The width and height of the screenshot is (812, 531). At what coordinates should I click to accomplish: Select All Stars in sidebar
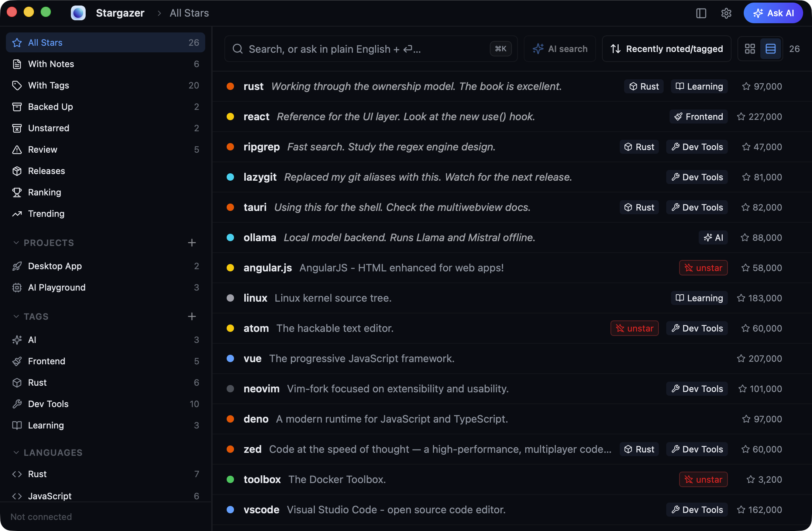(x=106, y=42)
